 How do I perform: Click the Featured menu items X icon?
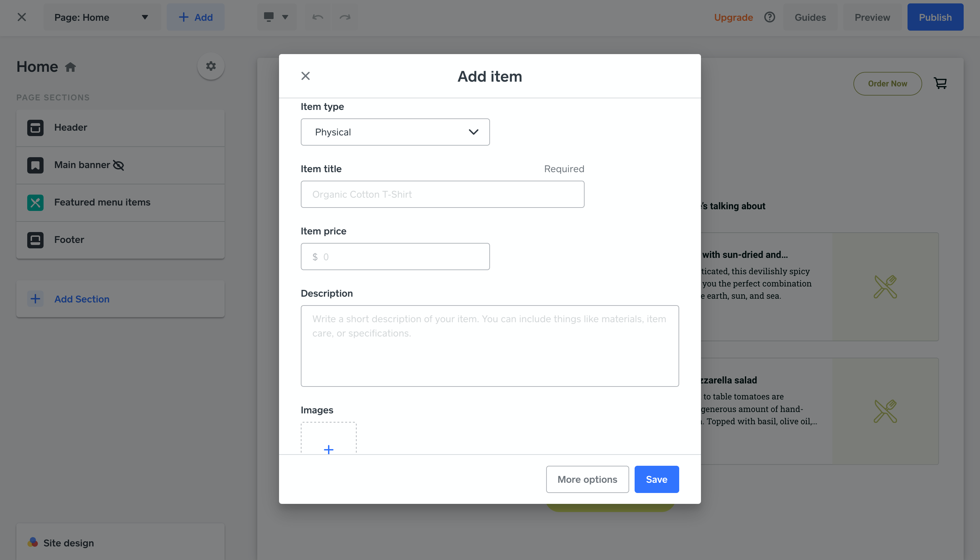click(x=35, y=202)
